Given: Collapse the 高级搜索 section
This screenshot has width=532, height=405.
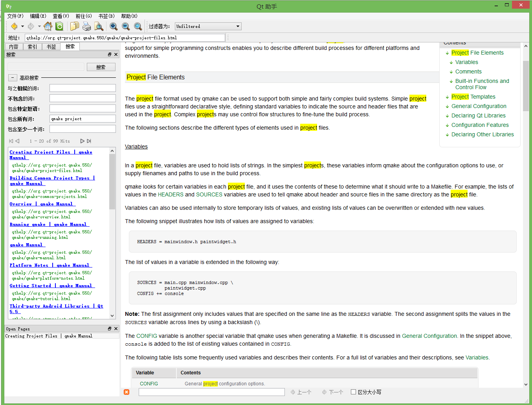Looking at the screenshot, I should [13, 78].
